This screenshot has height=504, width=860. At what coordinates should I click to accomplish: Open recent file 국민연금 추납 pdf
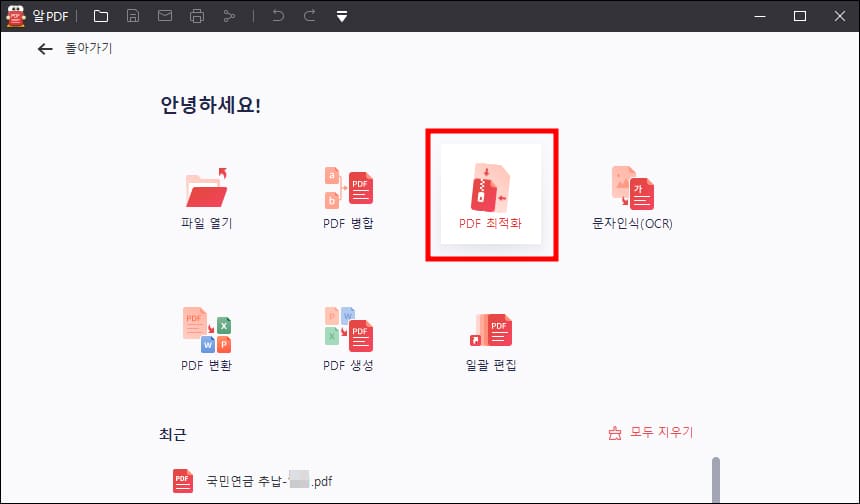pyautogui.click(x=252, y=481)
